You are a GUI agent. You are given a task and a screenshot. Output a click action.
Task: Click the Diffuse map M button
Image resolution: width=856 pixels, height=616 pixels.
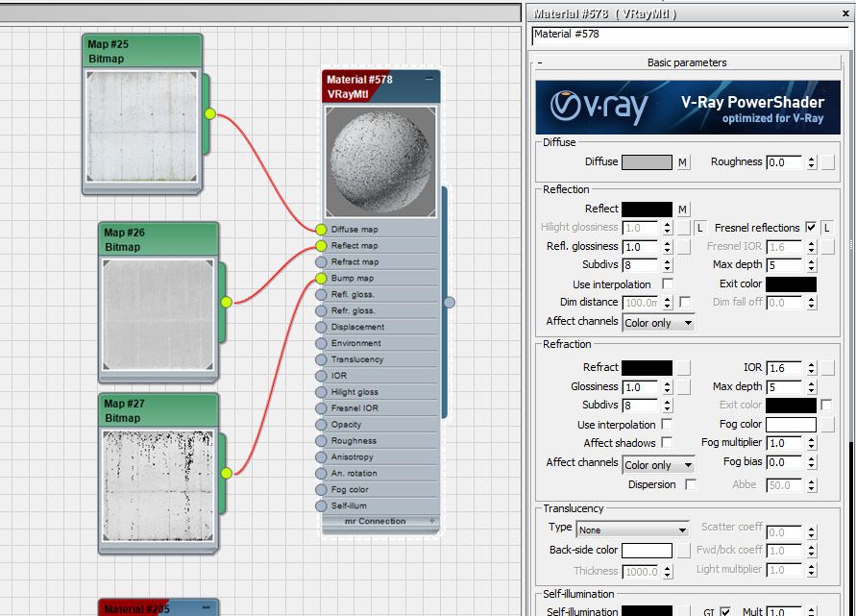[x=682, y=162]
